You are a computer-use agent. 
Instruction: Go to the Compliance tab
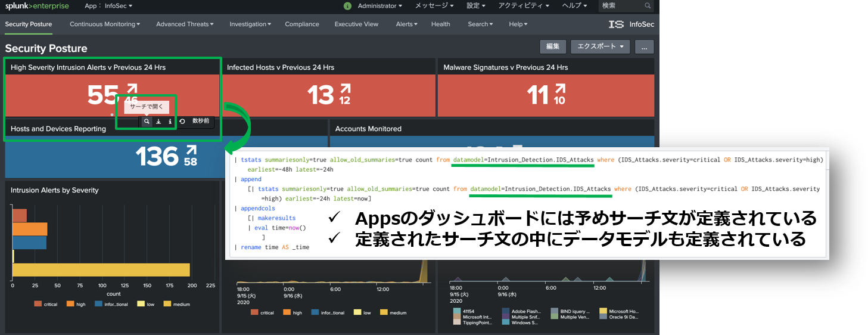pos(302,24)
